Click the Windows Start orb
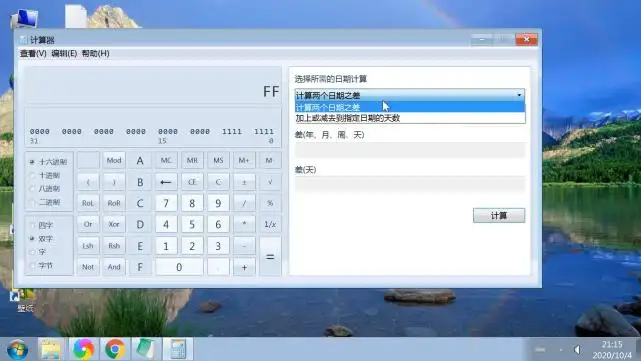The height and width of the screenshot is (361, 641). click(x=17, y=350)
